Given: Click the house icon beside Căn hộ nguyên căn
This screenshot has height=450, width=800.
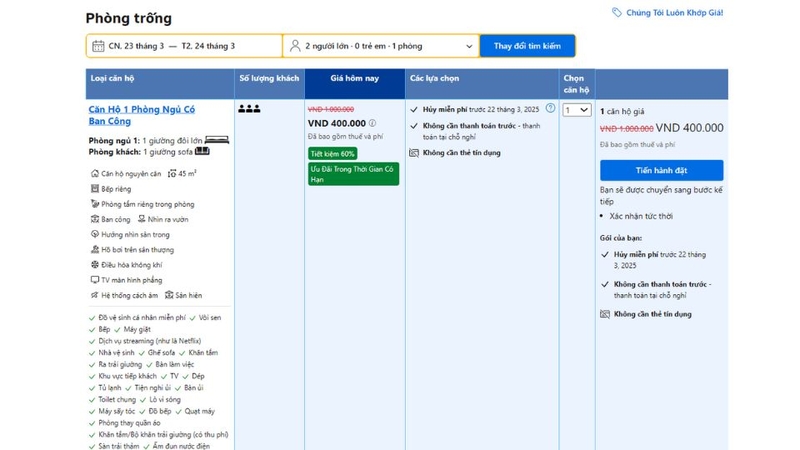Looking at the screenshot, I should point(94,173).
